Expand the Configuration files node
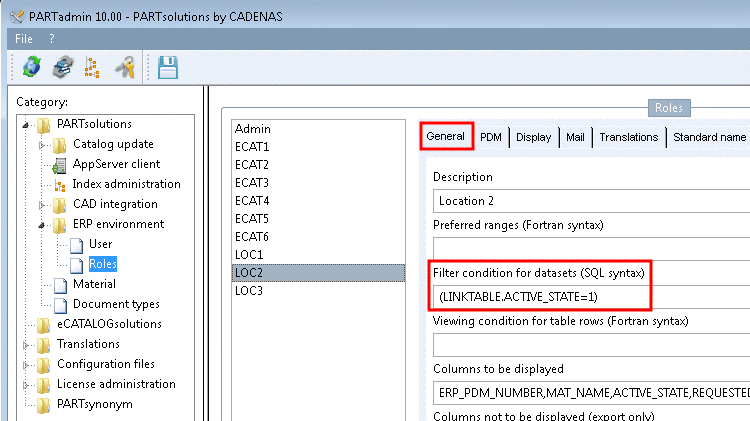Screen dimensions: 750x421 tap(26, 365)
